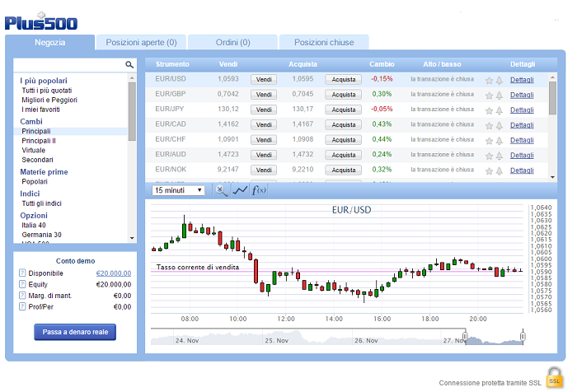Click the right handle of chart range slider

[x=523, y=335]
